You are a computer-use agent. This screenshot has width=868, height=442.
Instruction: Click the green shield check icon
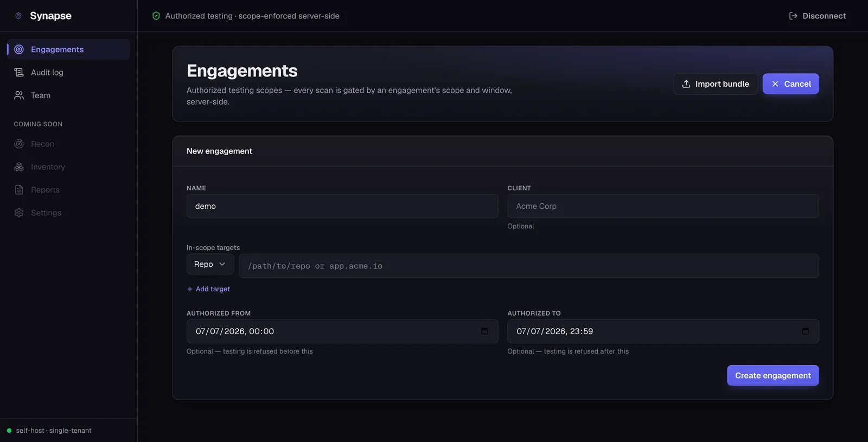coord(156,16)
